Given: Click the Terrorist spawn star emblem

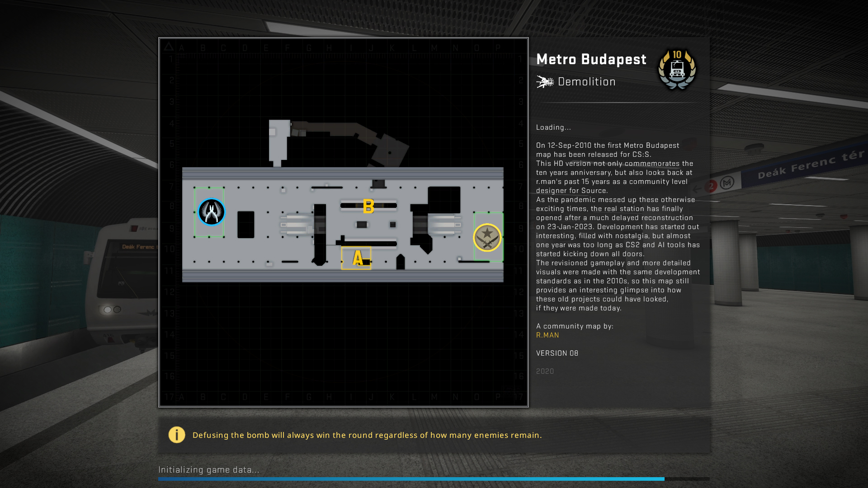Looking at the screenshot, I should click(x=487, y=237).
